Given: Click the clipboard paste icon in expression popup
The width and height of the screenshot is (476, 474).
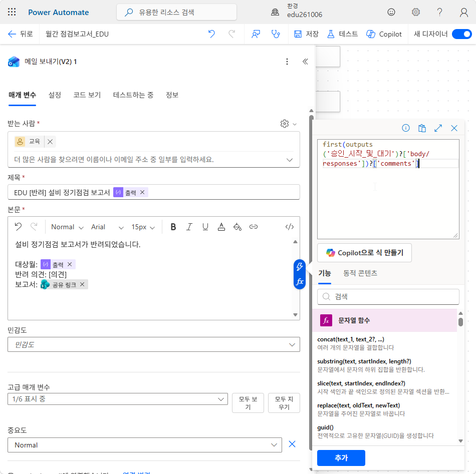Looking at the screenshot, I should point(422,128).
